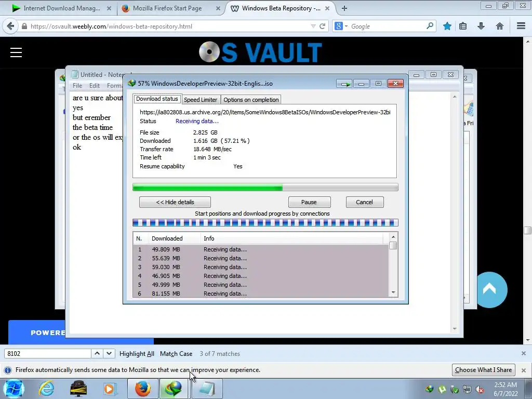Open Windows Start menu orb
The image size is (532, 399).
(x=14, y=389)
